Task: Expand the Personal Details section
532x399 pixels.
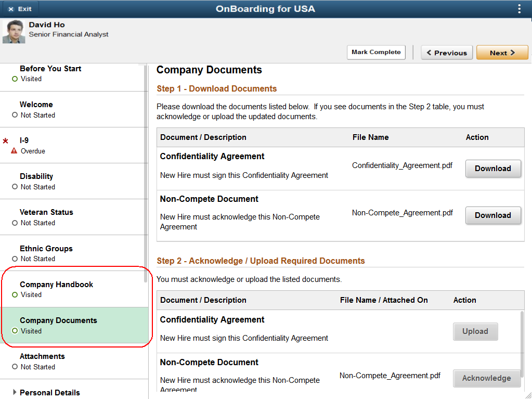Action: coord(15,392)
